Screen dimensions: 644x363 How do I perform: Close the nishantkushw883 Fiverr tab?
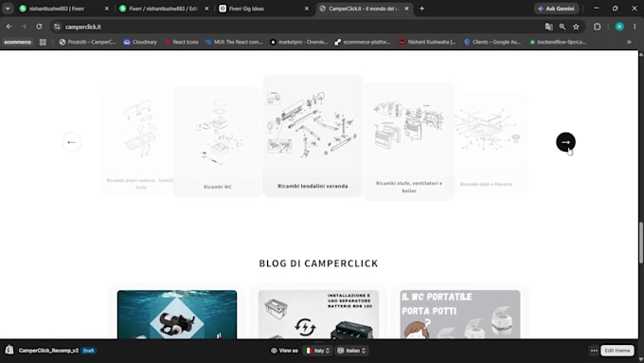pos(106,9)
